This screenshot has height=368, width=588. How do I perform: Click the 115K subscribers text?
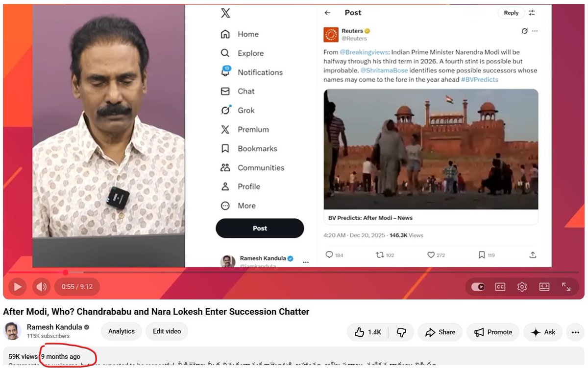point(48,336)
